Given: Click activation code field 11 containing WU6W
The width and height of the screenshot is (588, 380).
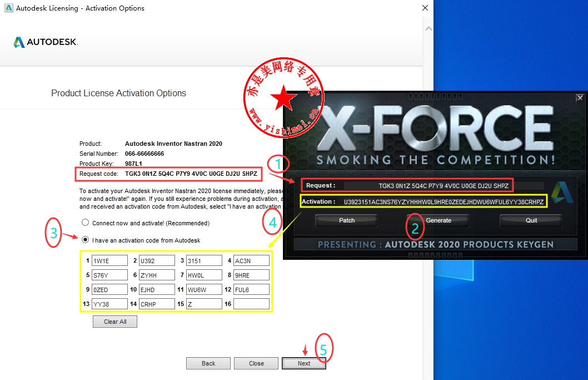Looking at the screenshot, I should click(x=204, y=289).
